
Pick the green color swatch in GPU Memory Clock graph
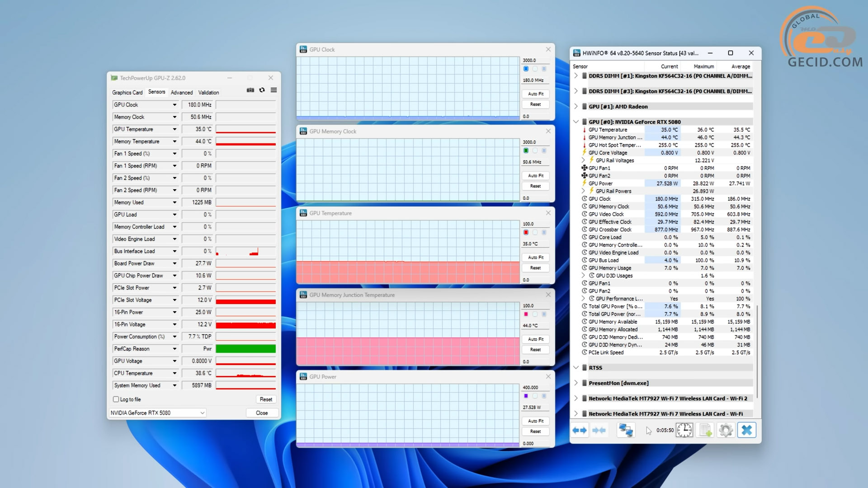coord(526,151)
